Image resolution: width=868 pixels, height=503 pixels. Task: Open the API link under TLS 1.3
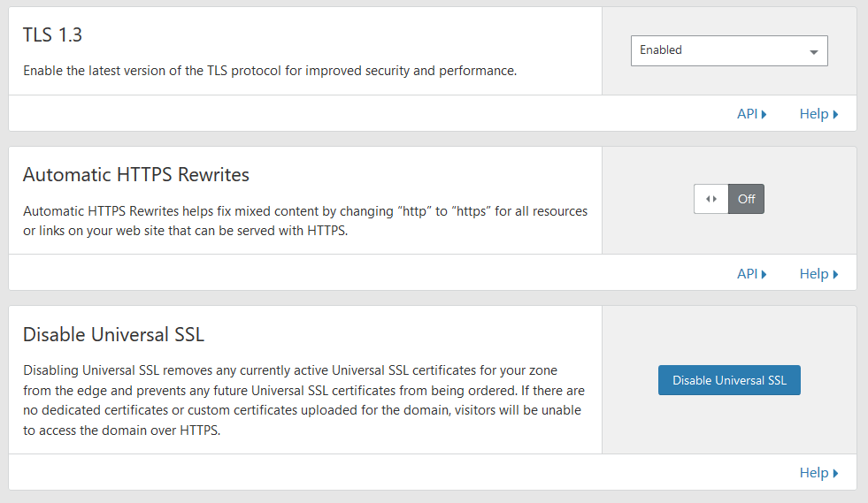pos(751,114)
